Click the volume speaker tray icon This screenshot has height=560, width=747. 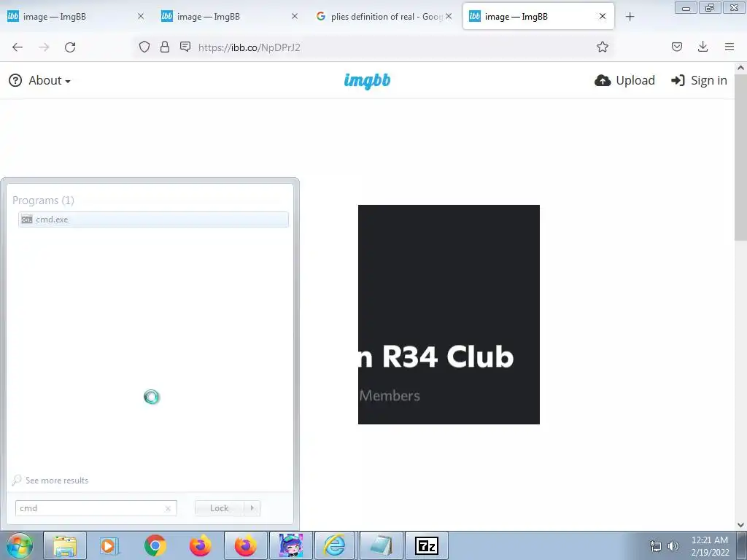pyautogui.click(x=673, y=546)
